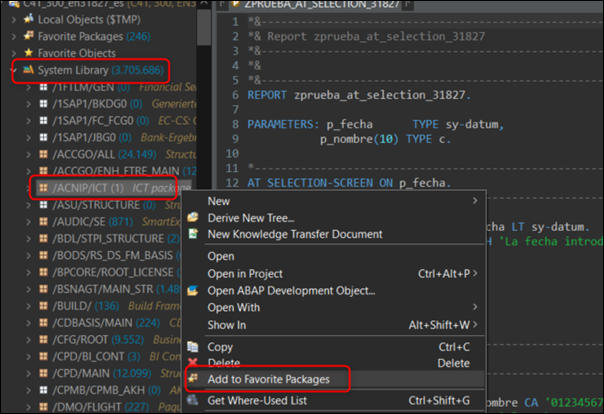Select the /ACNIP/ICT package row
The width and height of the screenshot is (604, 414).
pos(112,188)
